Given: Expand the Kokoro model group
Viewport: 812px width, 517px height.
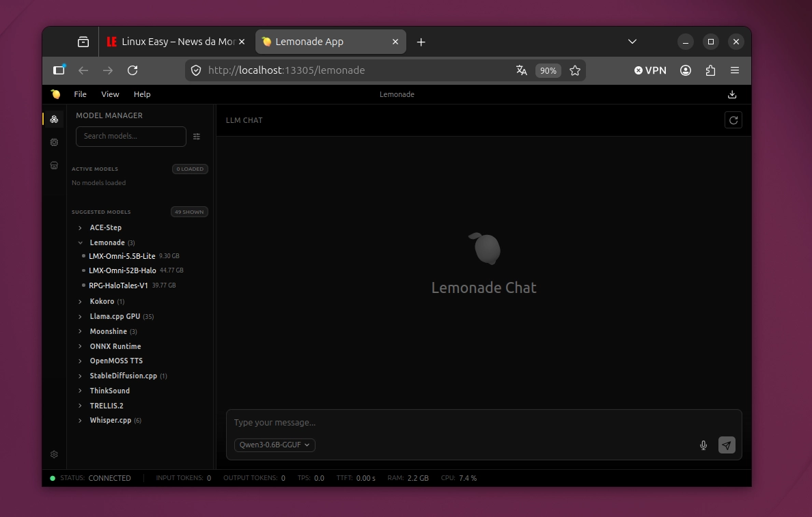Looking at the screenshot, I should [80, 301].
